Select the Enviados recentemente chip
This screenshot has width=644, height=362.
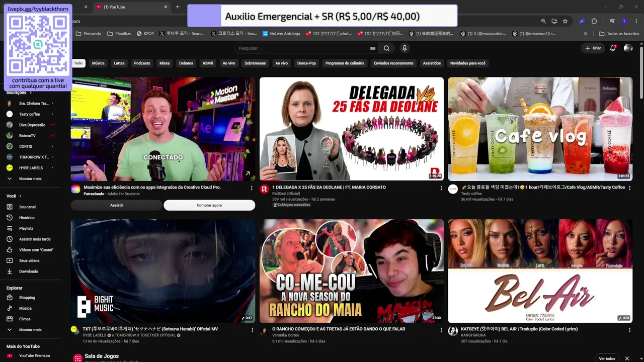[x=393, y=63]
